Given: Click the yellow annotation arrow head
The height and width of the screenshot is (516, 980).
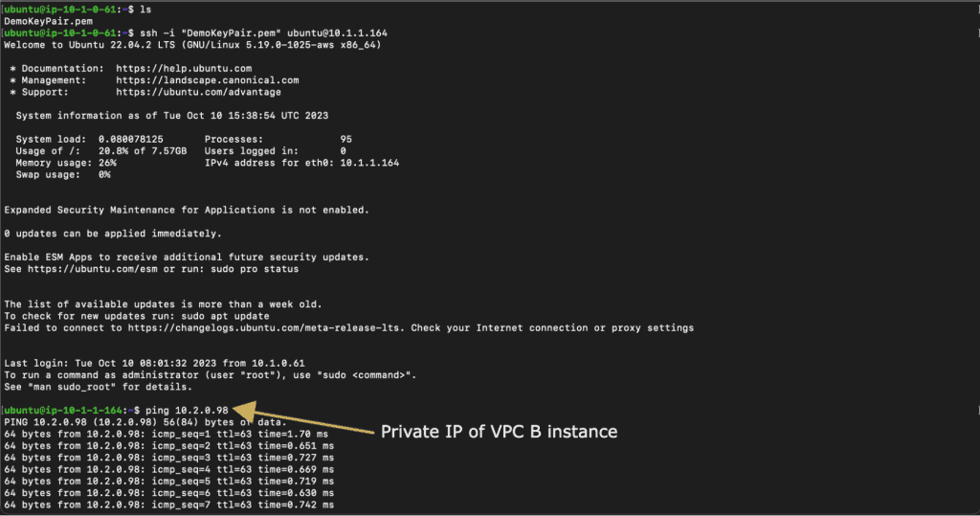Looking at the screenshot, I should (x=245, y=413).
